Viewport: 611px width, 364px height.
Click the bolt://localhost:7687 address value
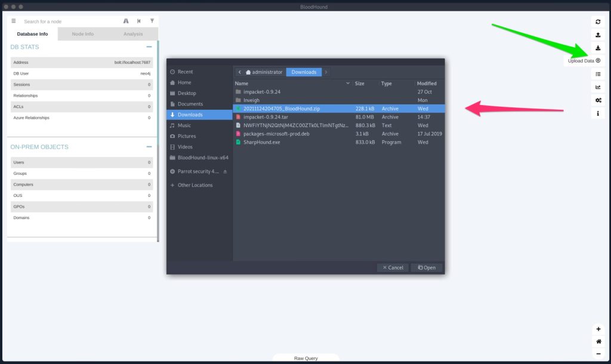132,62
